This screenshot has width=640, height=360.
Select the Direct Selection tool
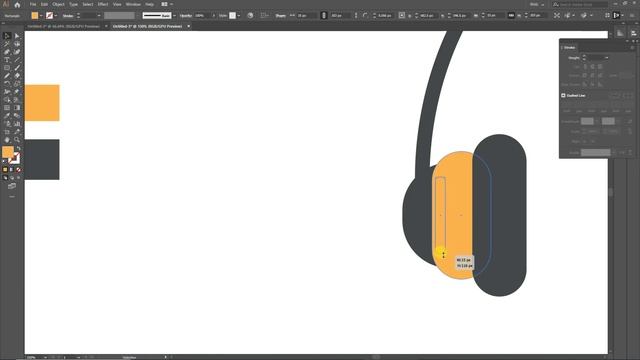pos(17,36)
